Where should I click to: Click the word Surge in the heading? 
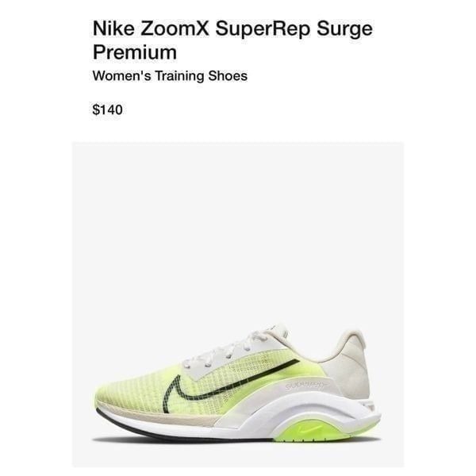(344, 30)
